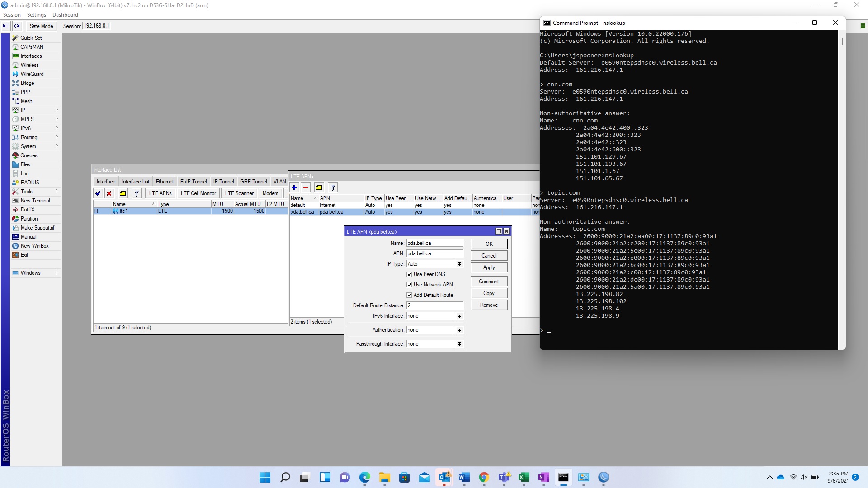Add a comment with the yellow note icon in Interface List
The image size is (868, 488).
(x=123, y=193)
